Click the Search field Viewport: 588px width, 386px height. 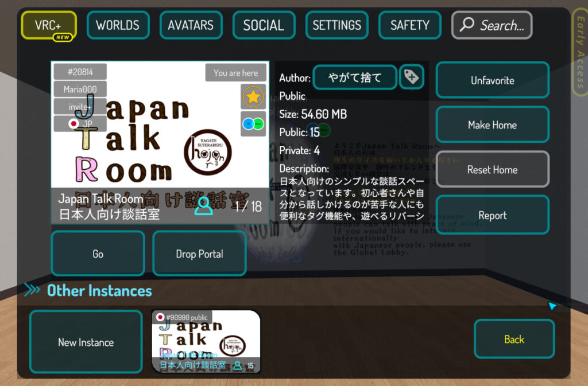click(492, 25)
